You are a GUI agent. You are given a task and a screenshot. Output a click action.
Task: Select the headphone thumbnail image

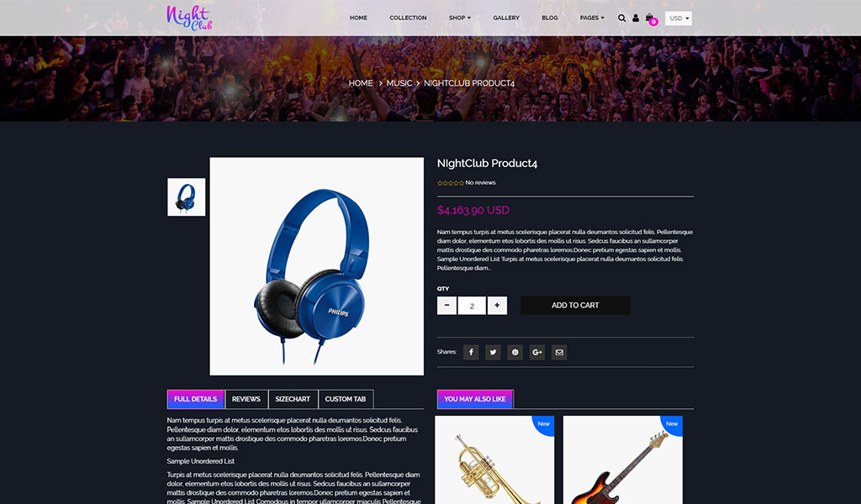tap(186, 197)
